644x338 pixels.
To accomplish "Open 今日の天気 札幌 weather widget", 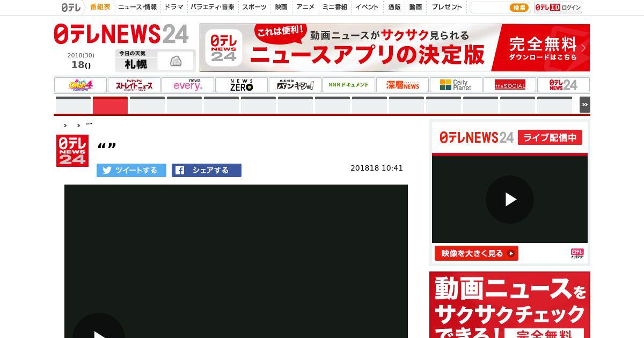I will tap(156, 61).
